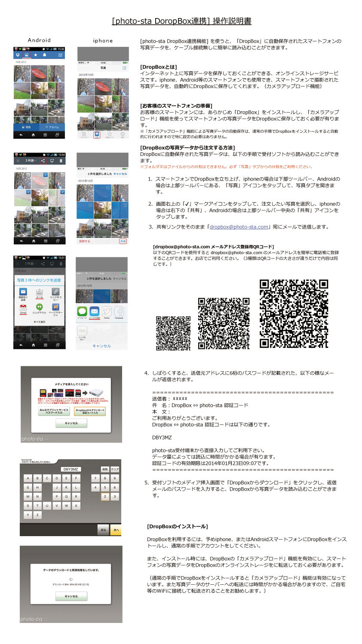Tap the red leaf photo on Android 15:26 screen
Viewport: 362px width, 644px height.
pyautogui.click(x=40, y=73)
